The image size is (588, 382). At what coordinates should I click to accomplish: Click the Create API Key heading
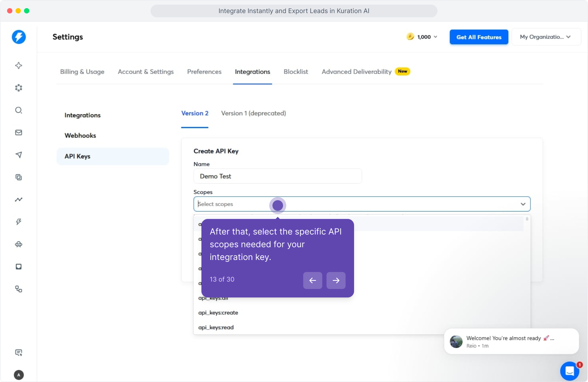coord(216,151)
